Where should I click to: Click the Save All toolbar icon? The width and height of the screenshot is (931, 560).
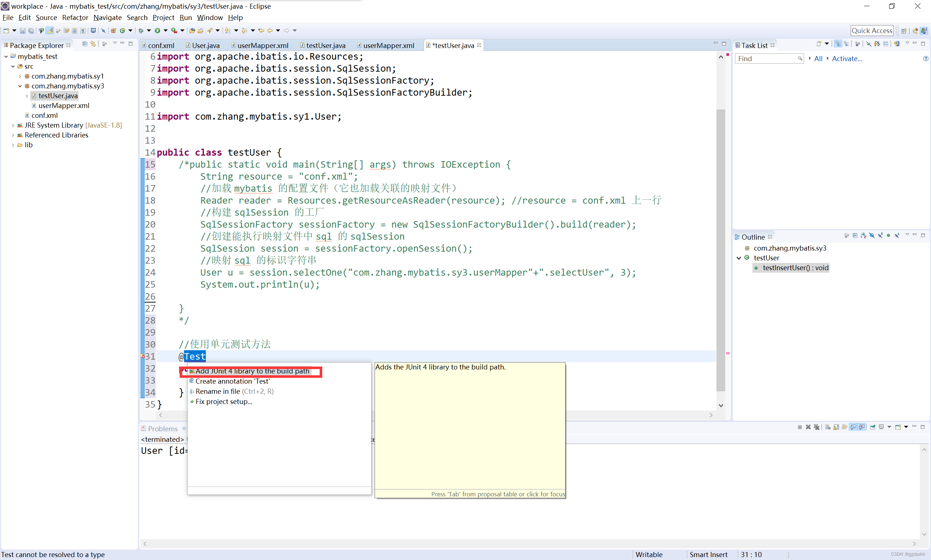point(31,31)
